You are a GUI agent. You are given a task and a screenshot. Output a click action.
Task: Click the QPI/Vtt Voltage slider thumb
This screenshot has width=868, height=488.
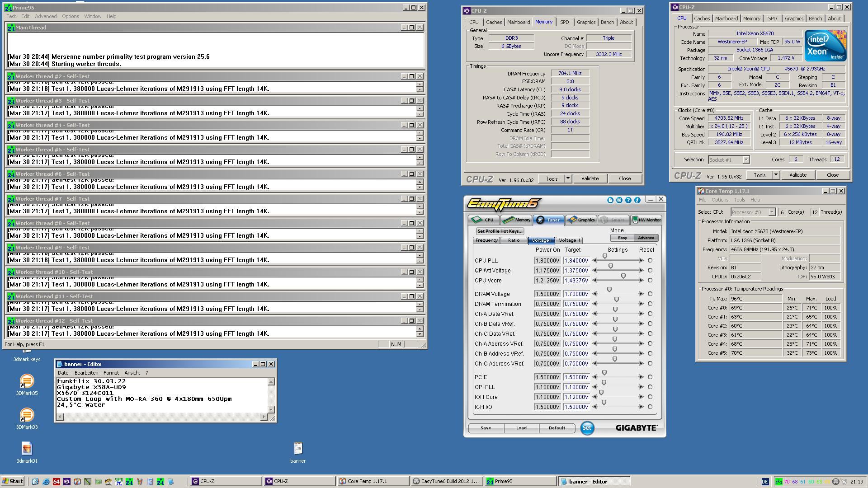coord(611,266)
